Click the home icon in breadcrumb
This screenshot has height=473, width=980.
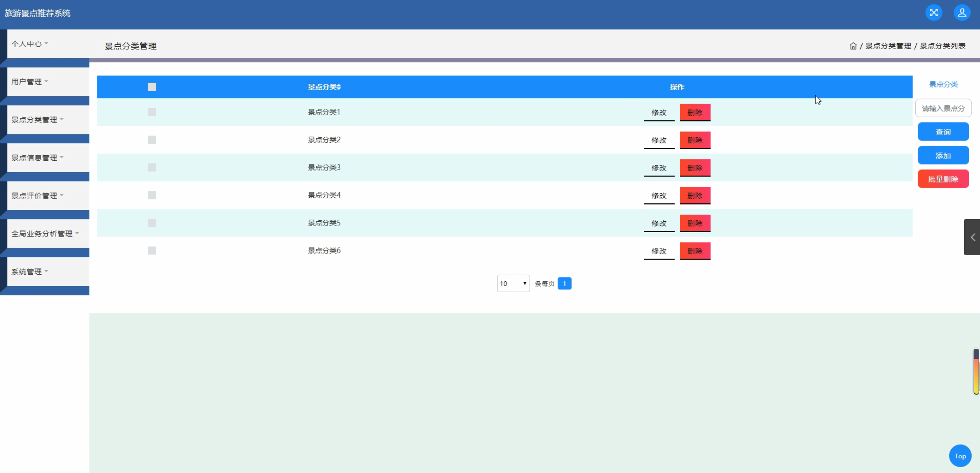853,46
